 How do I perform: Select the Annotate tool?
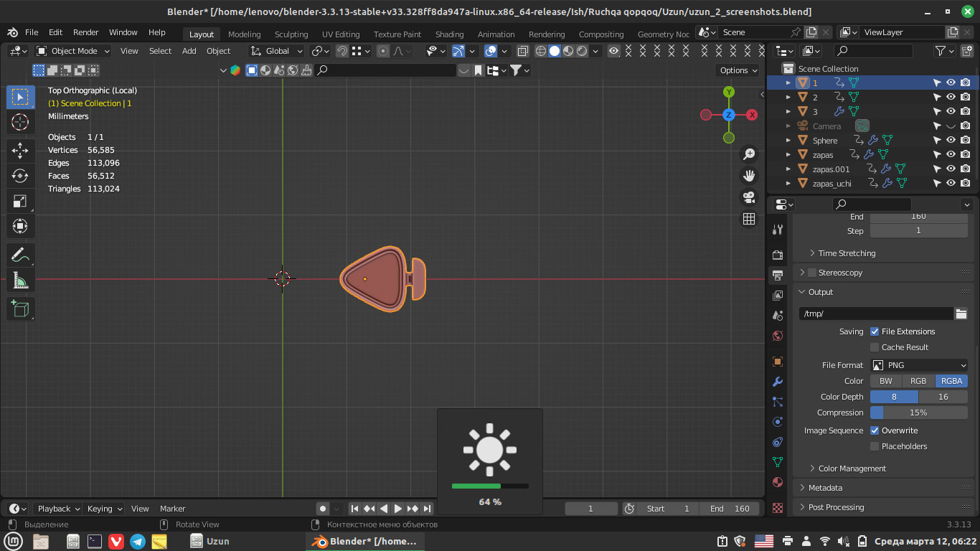click(x=20, y=255)
